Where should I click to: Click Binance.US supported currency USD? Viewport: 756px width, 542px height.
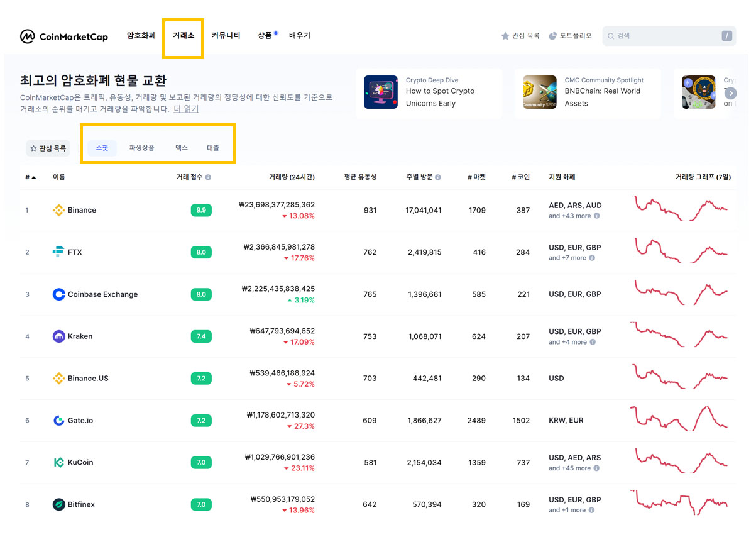[x=556, y=379]
